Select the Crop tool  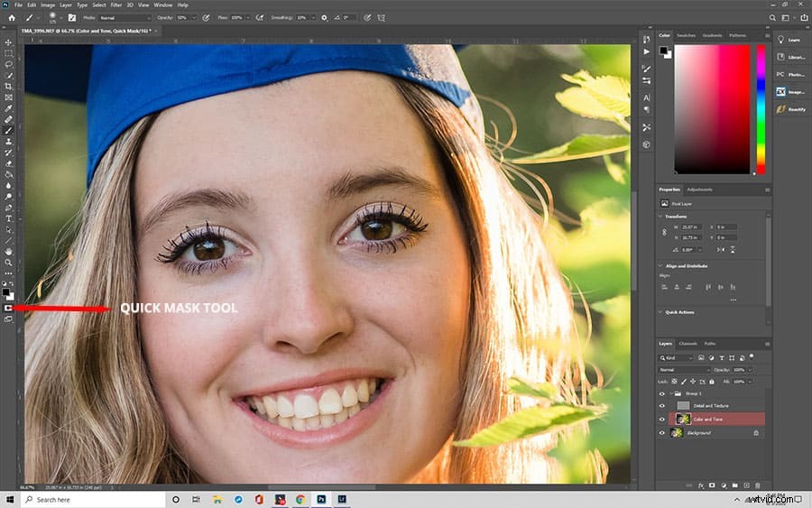8,87
